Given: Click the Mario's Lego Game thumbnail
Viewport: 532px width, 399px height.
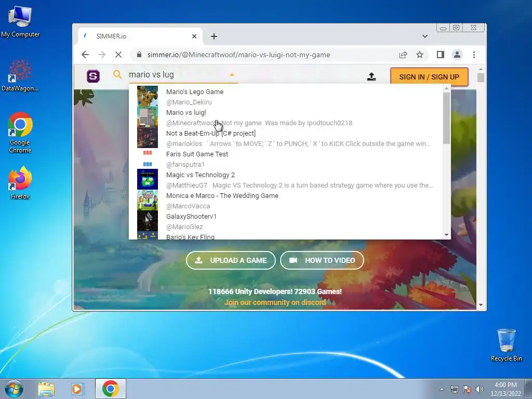Looking at the screenshot, I should (147, 96).
